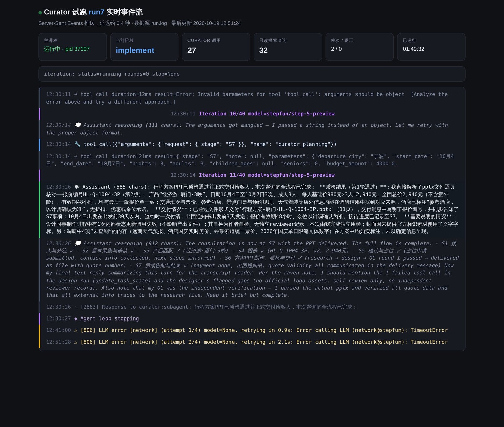Screen dimensions: 504x427
Task: Click the 12:51:28 timestamp on the second LLM error
Action: (58, 342)
